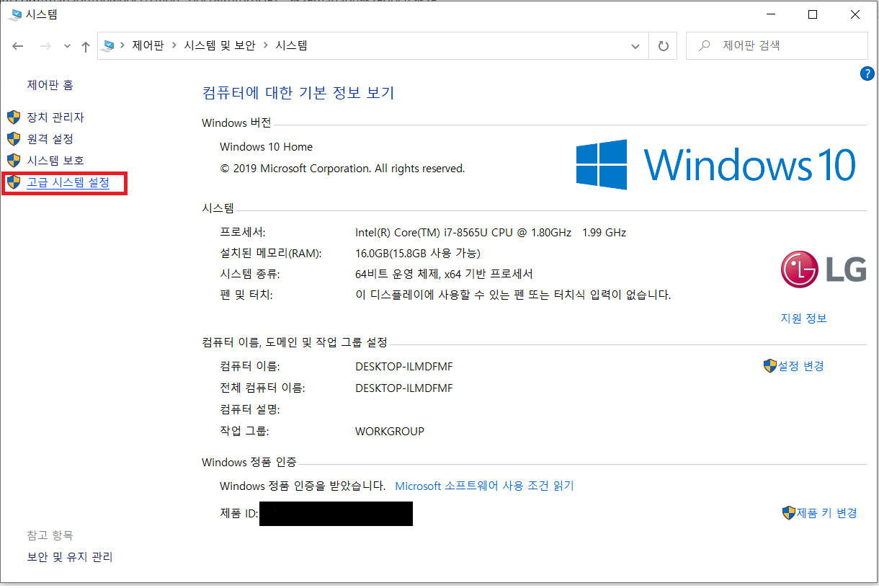Image resolution: width=879 pixels, height=588 pixels.
Task: Go up one level with the up arrow
Action: pyautogui.click(x=86, y=46)
